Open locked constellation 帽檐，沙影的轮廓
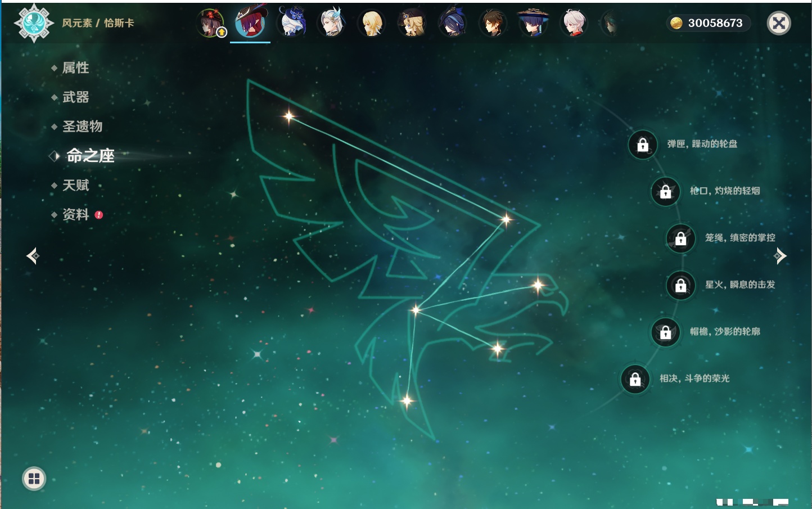 [x=666, y=332]
